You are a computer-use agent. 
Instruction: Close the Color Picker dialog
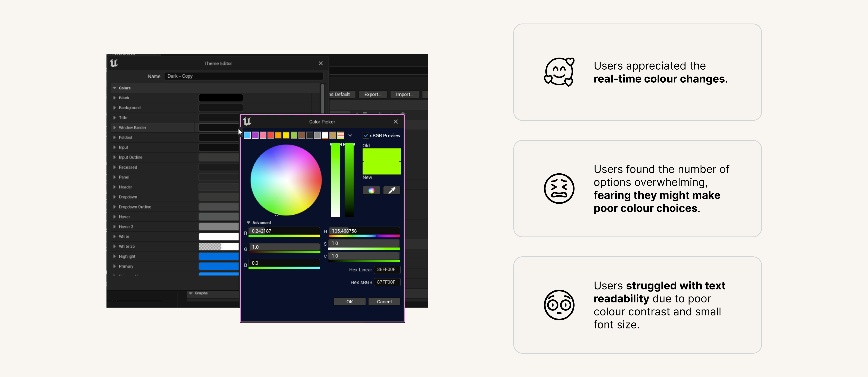click(396, 122)
